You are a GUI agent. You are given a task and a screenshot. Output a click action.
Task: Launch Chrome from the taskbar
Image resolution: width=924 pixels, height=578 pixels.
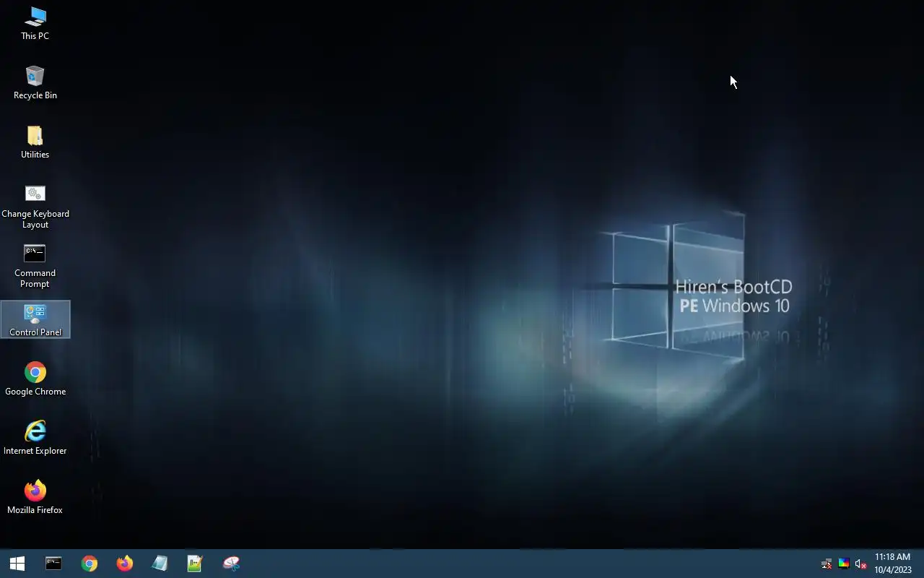(89, 564)
